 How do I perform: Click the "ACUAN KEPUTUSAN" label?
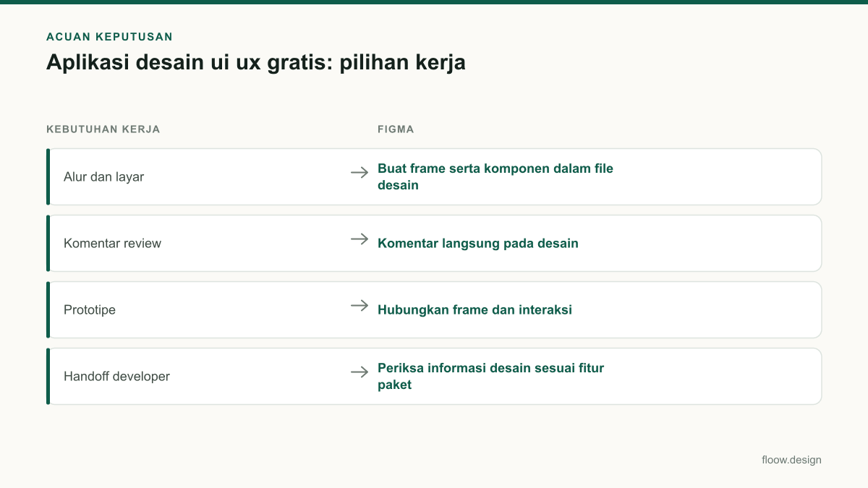pyautogui.click(x=109, y=37)
